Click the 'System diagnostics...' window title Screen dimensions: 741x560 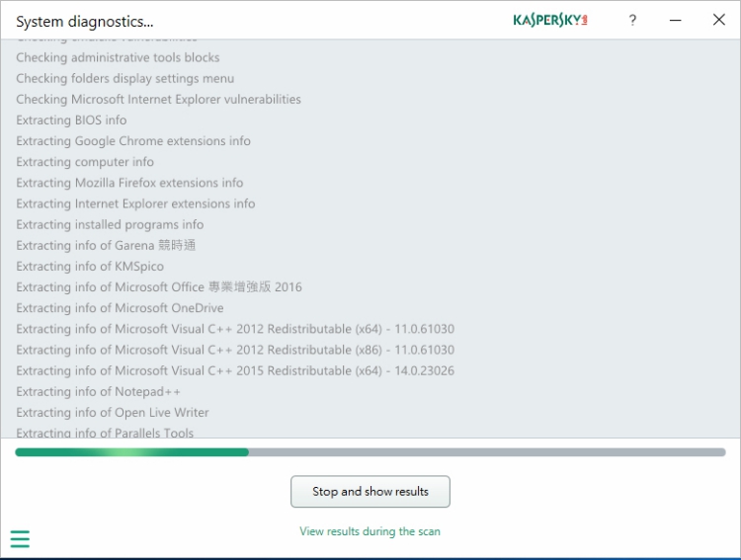(85, 22)
